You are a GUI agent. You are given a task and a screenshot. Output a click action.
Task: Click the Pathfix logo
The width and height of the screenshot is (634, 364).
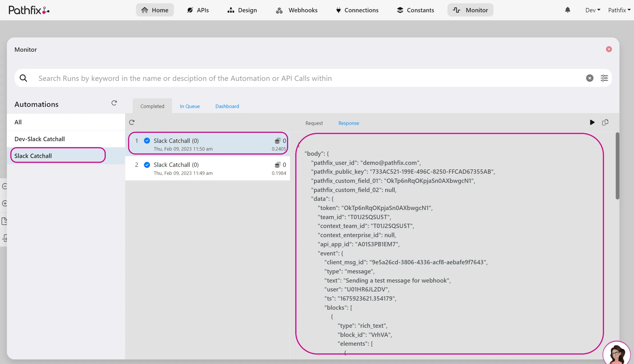click(29, 10)
